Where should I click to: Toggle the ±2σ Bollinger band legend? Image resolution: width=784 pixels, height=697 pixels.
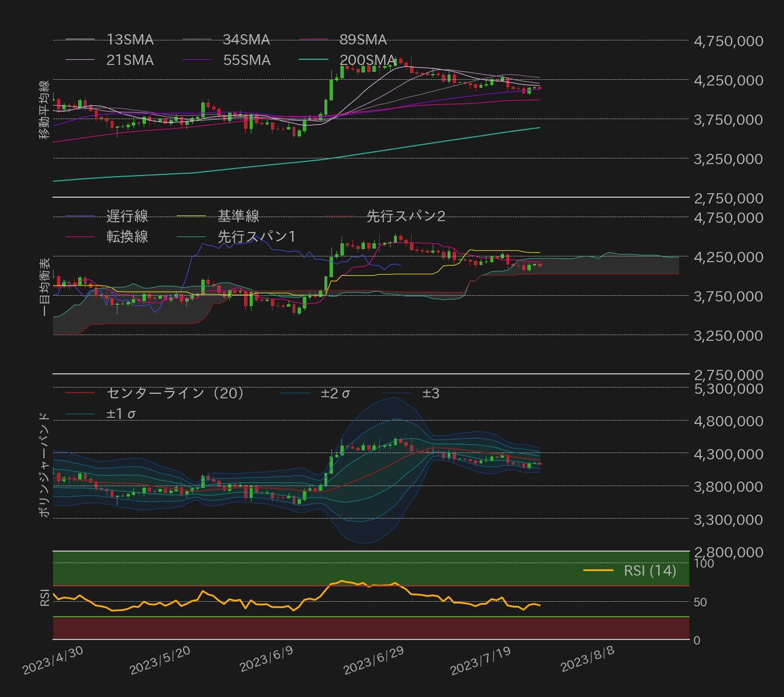[335, 393]
